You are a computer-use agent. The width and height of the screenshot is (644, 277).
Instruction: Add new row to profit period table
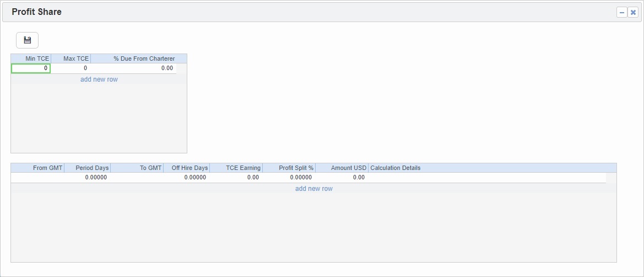click(x=313, y=189)
